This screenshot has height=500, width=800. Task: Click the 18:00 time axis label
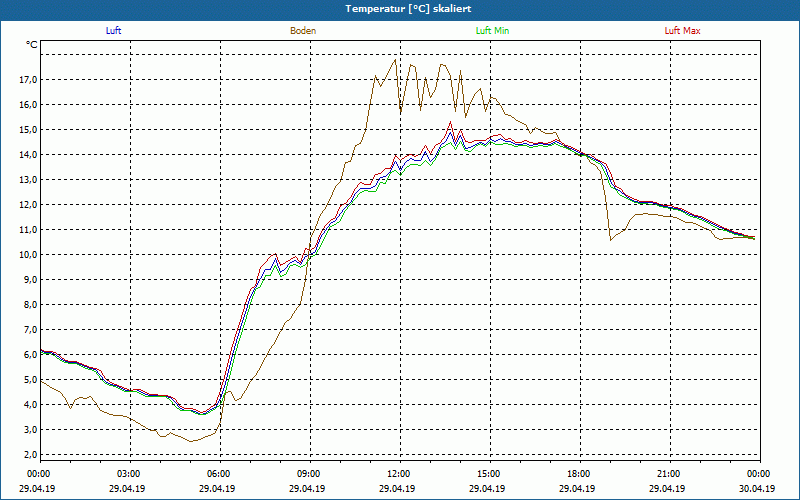578,474
